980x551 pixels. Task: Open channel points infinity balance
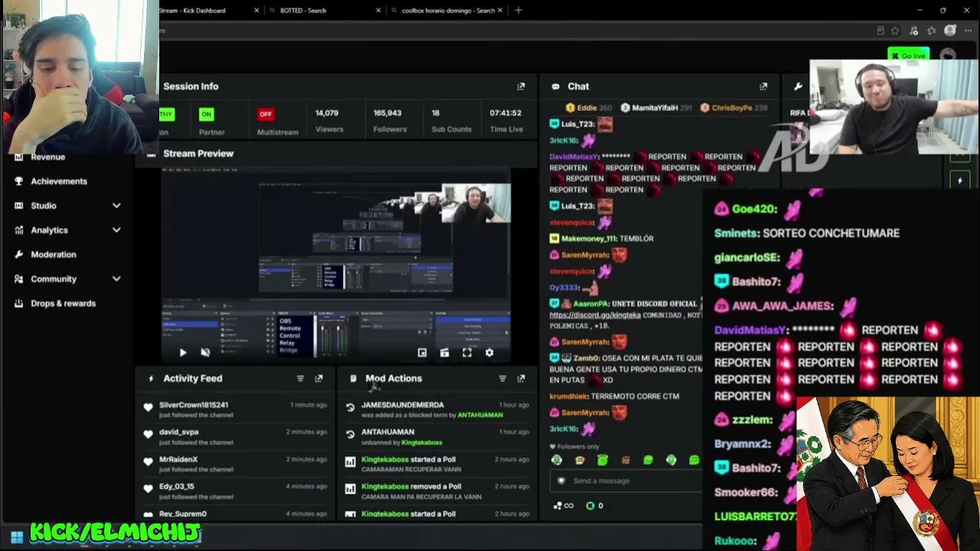point(563,505)
